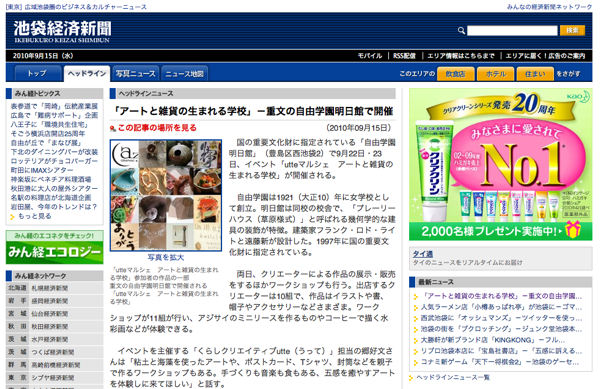Open the 池袋経済新聞 site logo
This screenshot has width=600, height=389.
click(x=62, y=31)
